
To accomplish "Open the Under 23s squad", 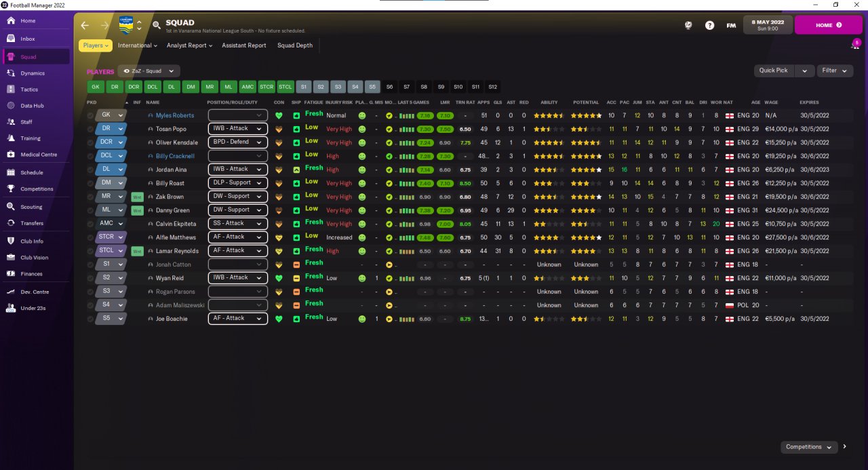I will click(37, 308).
